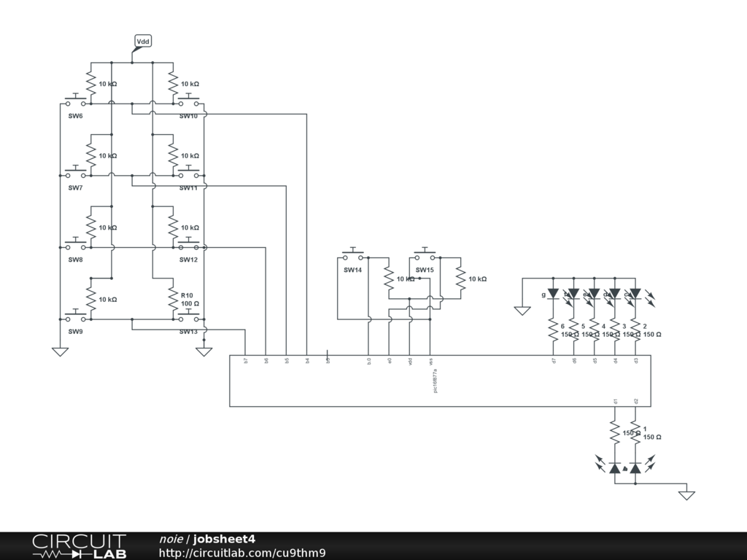Select the b7 pin on the PIC chip
Image resolution: width=747 pixels, height=560 pixels.
(x=246, y=360)
